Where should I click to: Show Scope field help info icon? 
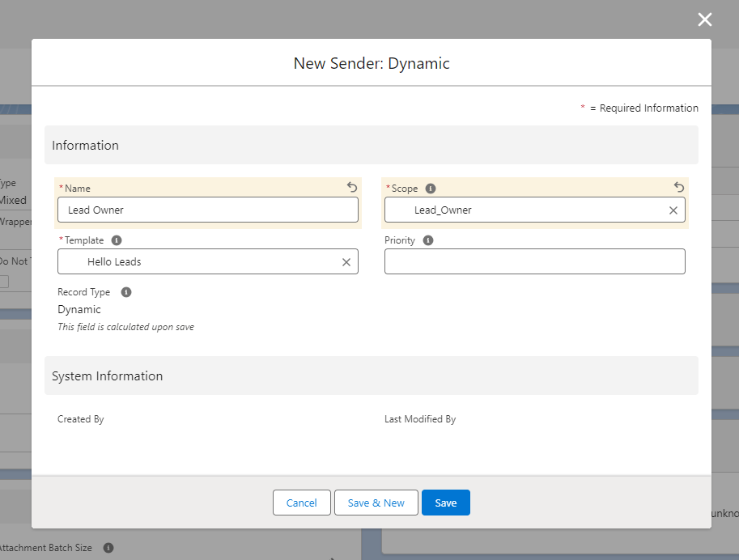(x=431, y=189)
